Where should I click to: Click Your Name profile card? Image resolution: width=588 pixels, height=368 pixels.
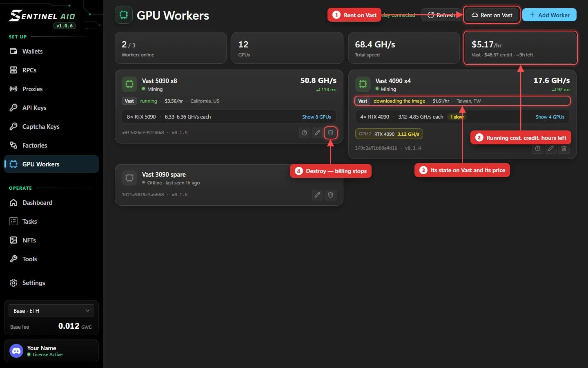51,351
